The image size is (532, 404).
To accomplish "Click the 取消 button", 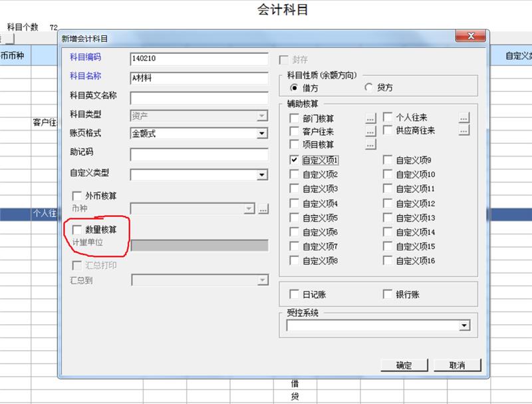I will click(x=457, y=365).
